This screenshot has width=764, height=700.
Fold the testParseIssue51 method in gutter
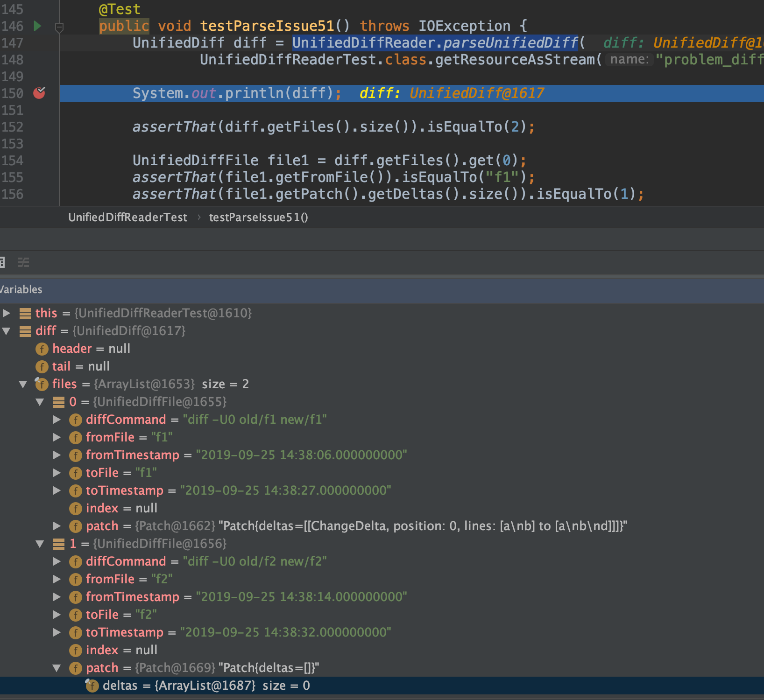point(59,28)
